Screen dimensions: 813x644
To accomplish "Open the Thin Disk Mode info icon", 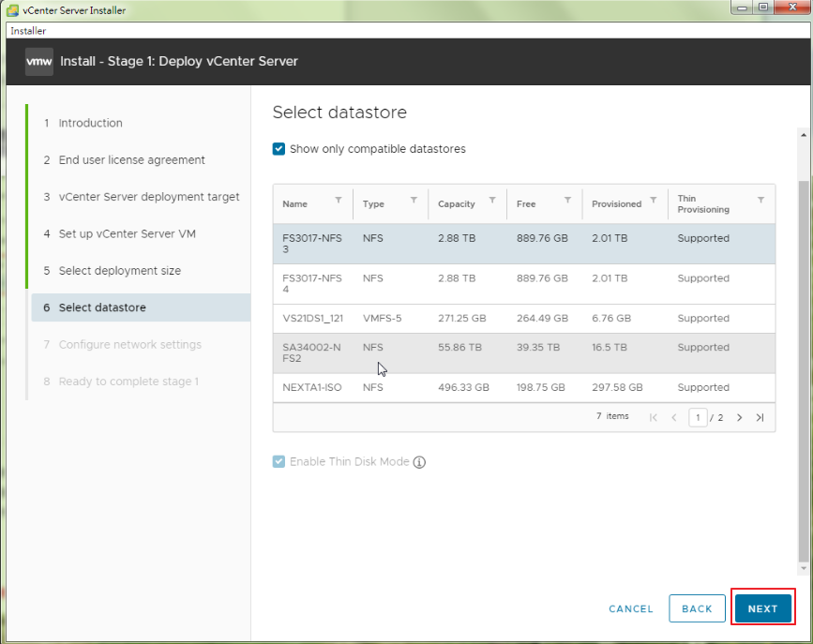I will [x=419, y=462].
